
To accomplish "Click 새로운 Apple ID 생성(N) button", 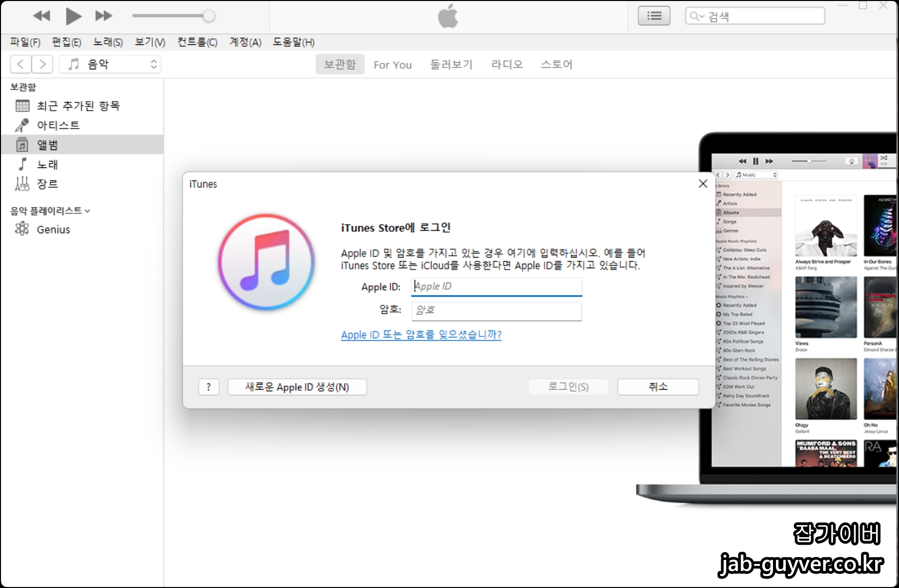I will point(297,387).
